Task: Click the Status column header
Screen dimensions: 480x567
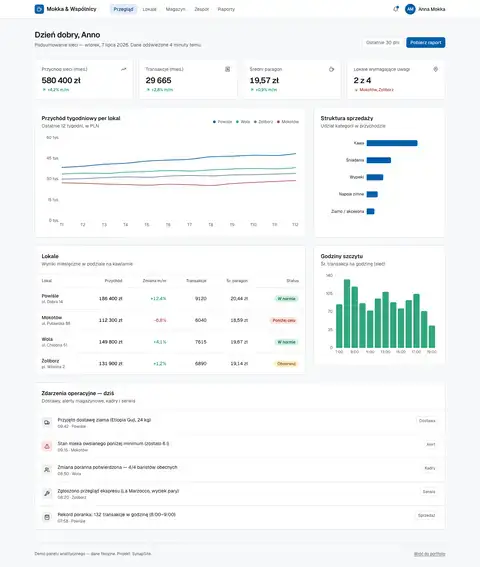Action: (x=293, y=281)
